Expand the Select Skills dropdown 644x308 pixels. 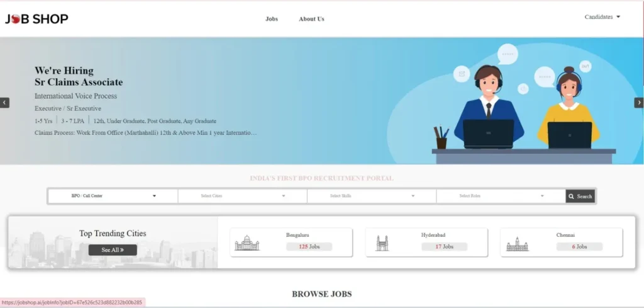[372, 196]
